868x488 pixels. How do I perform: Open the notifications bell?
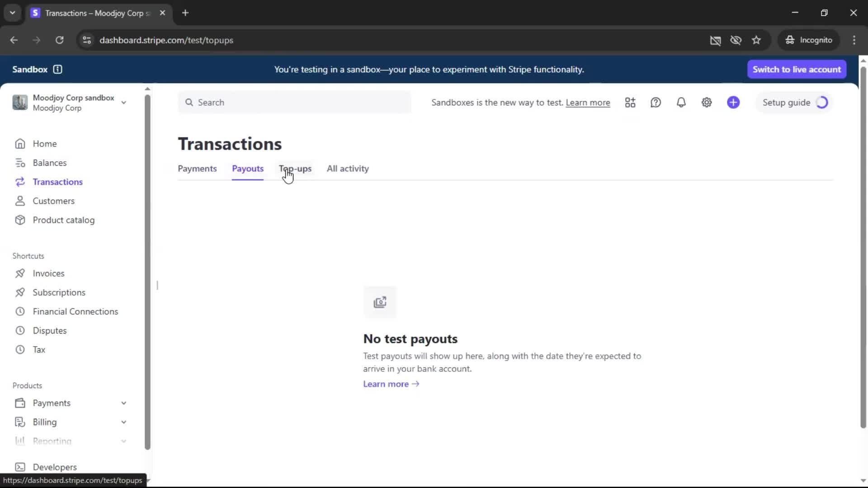coord(681,103)
